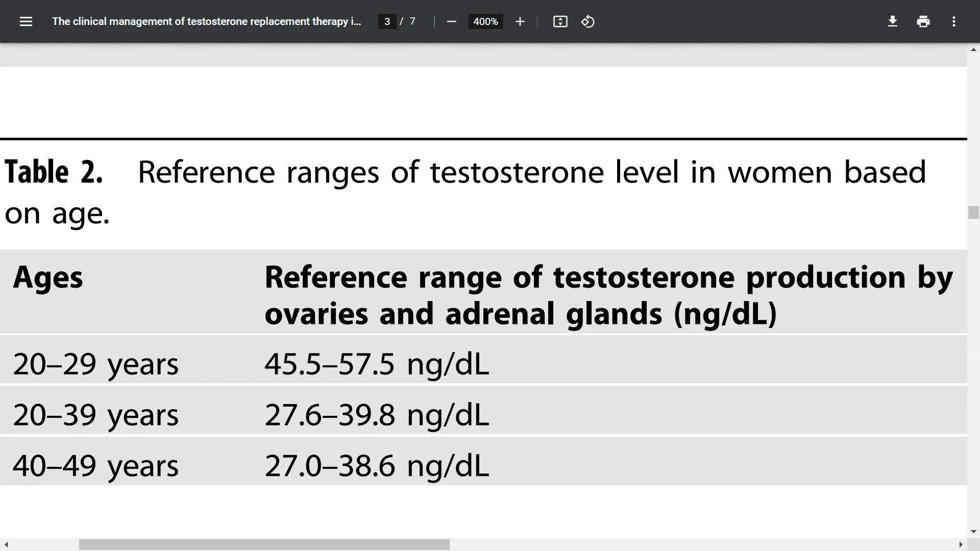Click the page number field showing 3
980x551 pixels.
click(387, 21)
